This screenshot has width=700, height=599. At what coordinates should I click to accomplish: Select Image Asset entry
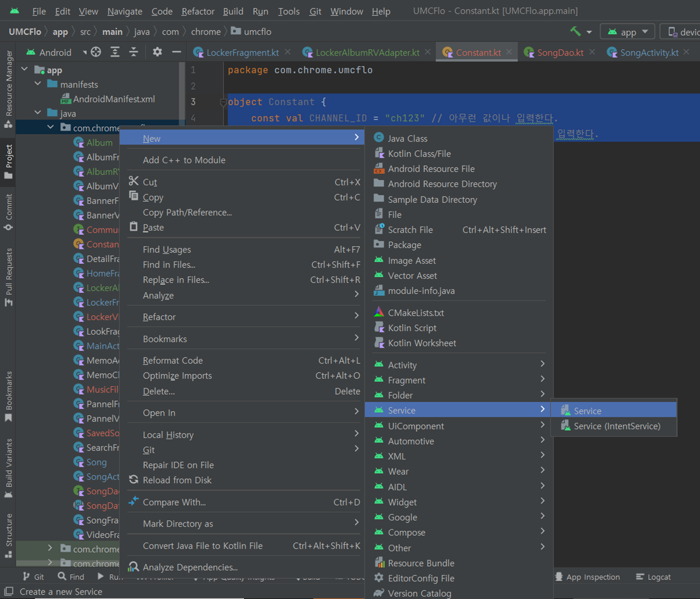pyautogui.click(x=458, y=260)
